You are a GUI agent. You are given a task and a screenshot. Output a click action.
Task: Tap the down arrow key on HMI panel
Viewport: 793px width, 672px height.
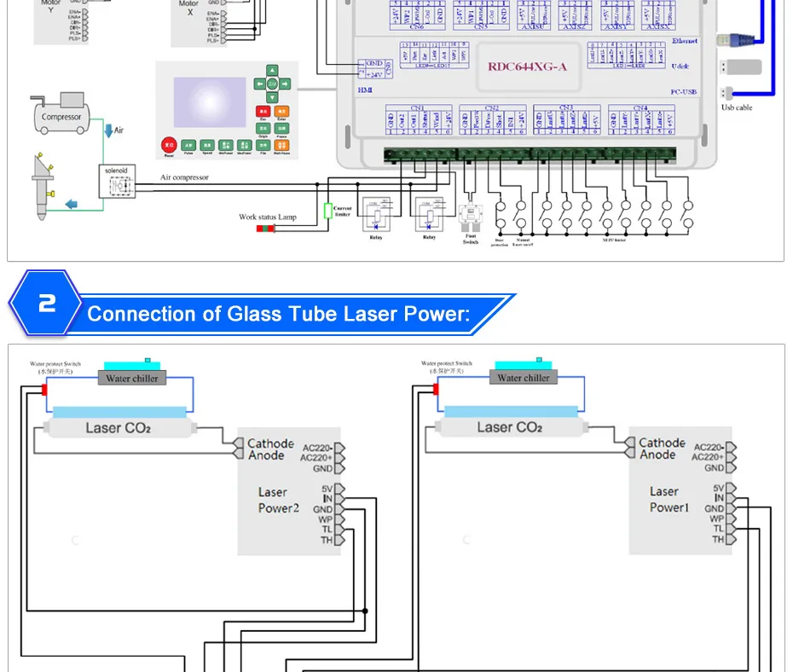272,97
